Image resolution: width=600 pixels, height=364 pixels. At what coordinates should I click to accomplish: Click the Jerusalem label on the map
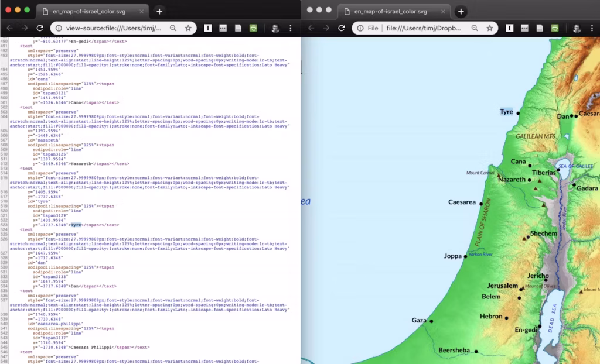pos(503,286)
